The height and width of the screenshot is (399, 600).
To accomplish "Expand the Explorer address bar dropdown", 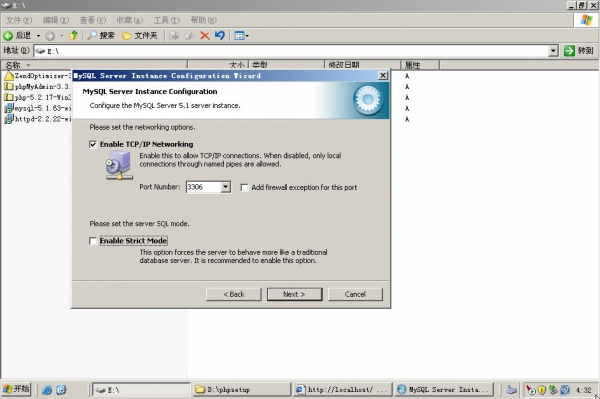I will click(553, 50).
